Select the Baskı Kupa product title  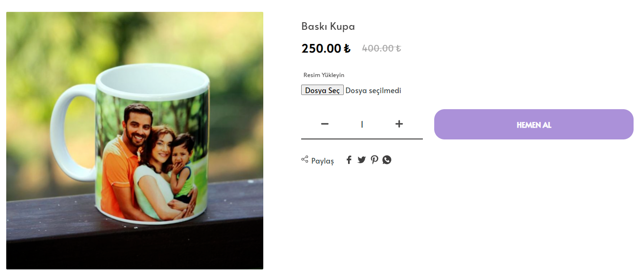coord(328,26)
